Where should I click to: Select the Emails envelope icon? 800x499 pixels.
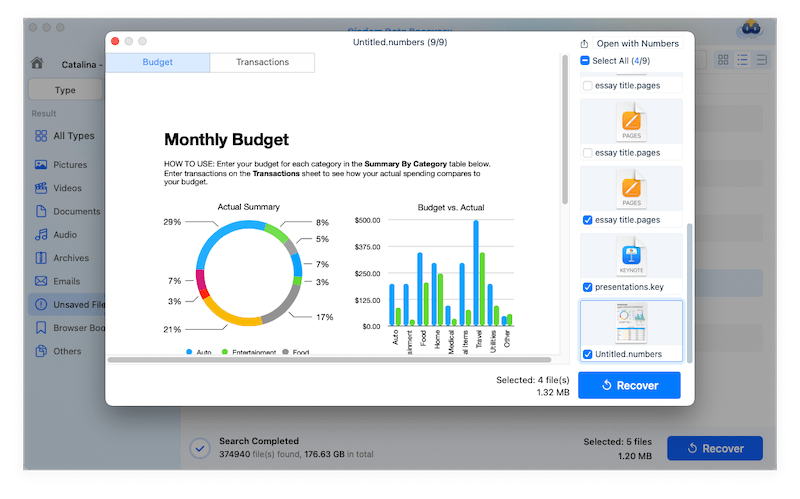41,281
